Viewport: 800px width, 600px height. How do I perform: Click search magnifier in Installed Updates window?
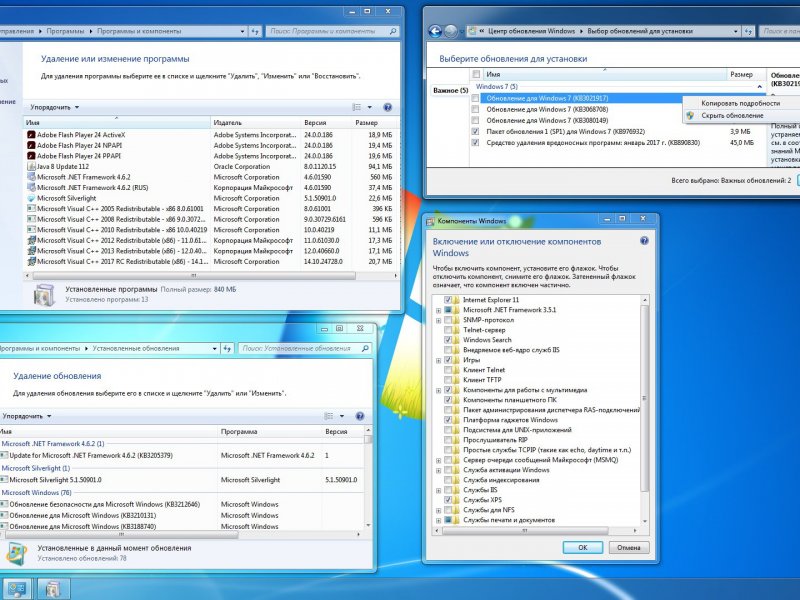point(365,348)
